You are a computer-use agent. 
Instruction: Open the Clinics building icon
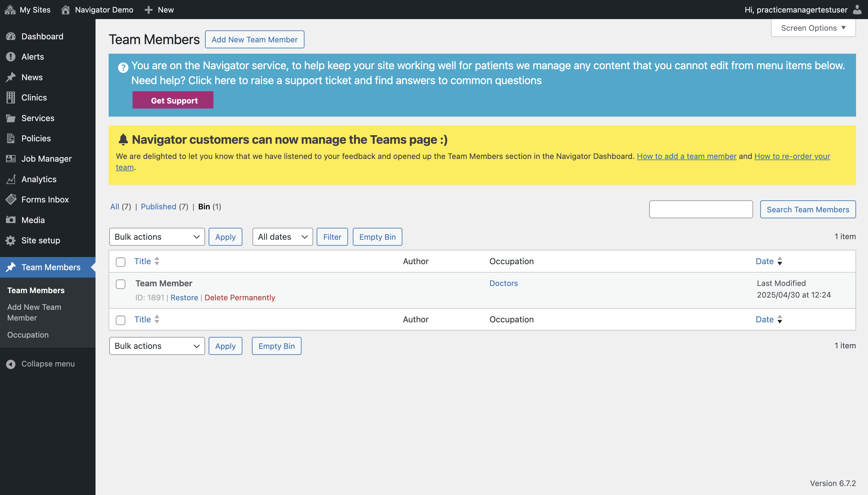(x=10, y=98)
